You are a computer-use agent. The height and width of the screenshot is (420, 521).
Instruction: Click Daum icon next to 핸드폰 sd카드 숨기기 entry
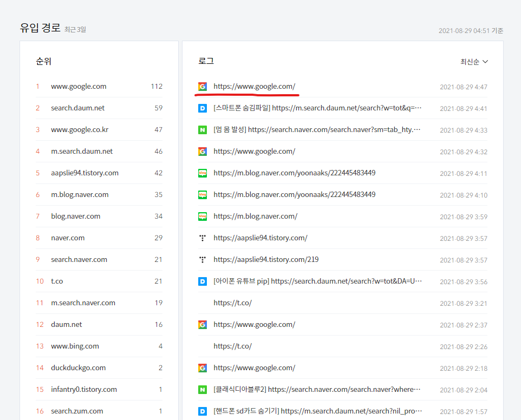pyautogui.click(x=203, y=411)
